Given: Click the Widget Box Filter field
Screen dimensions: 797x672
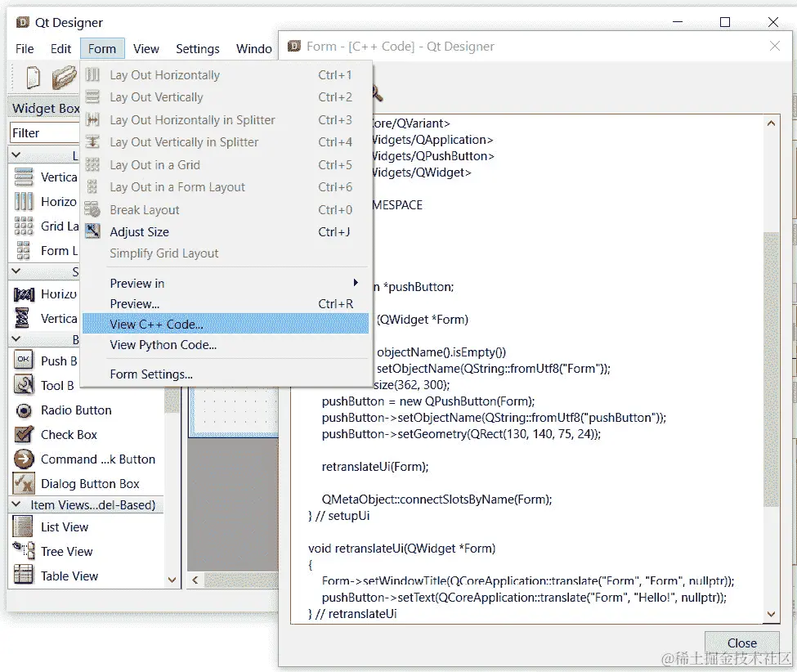Looking at the screenshot, I should [45, 132].
